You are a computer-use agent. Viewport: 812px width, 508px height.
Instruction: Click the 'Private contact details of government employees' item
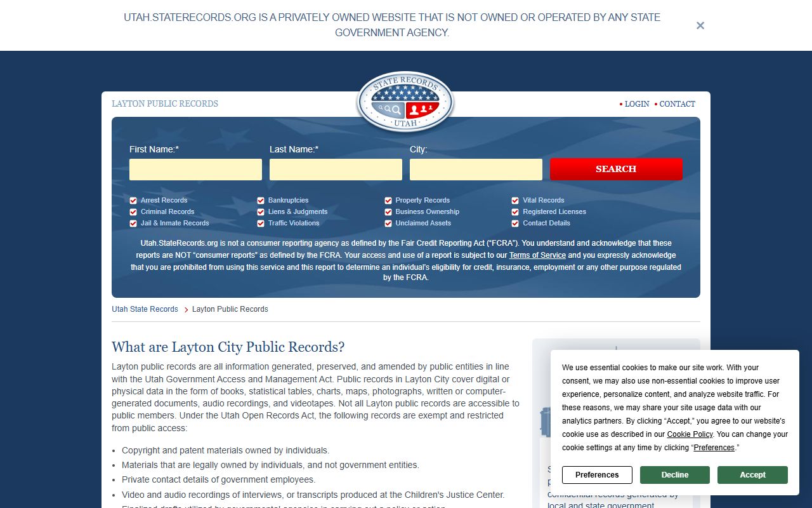[x=219, y=479]
